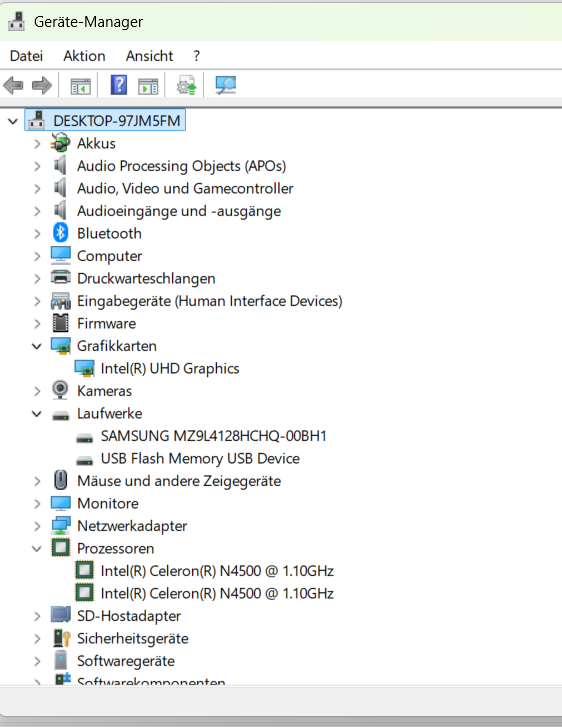This screenshot has height=727, width=562.
Task: Open the Aktion menu
Action: pyautogui.click(x=84, y=56)
